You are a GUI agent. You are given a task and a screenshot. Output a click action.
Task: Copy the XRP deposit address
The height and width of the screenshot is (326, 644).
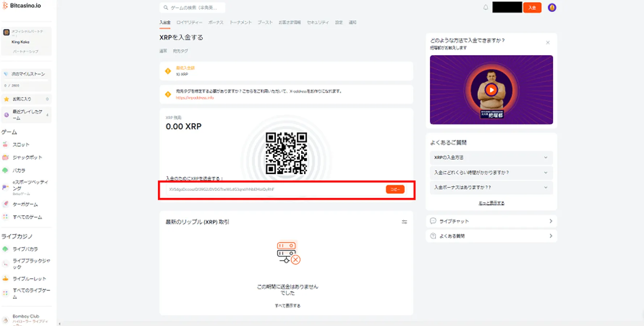point(395,189)
